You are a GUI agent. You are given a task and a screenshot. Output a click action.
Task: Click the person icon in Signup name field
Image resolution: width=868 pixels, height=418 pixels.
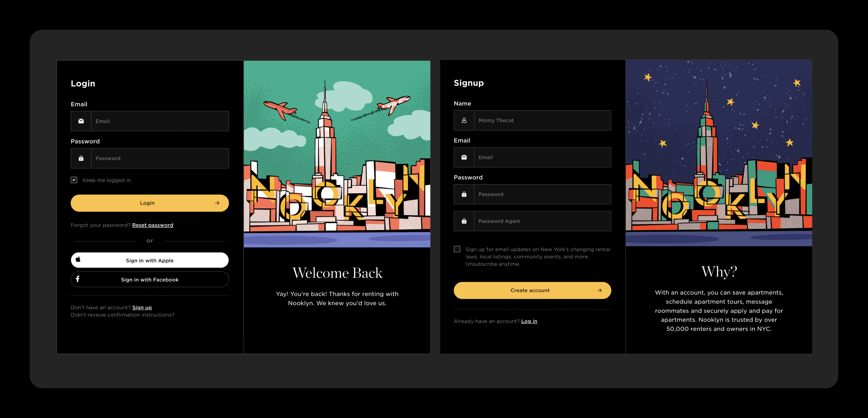tap(464, 120)
